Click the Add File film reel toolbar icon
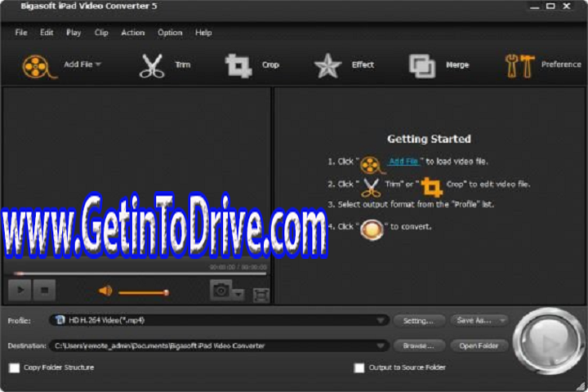Viewport: 588px width, 392px height. [39, 67]
